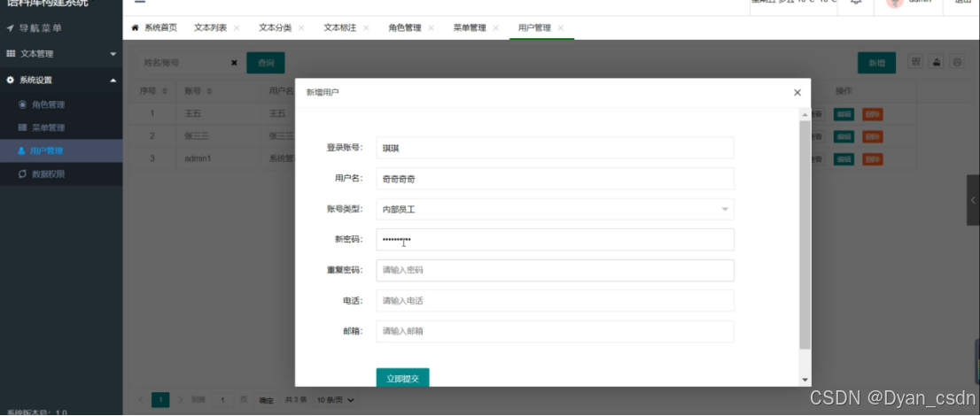The image size is (980, 416).
Task: Click the 文本管理 grid icon
Action: pos(11,54)
